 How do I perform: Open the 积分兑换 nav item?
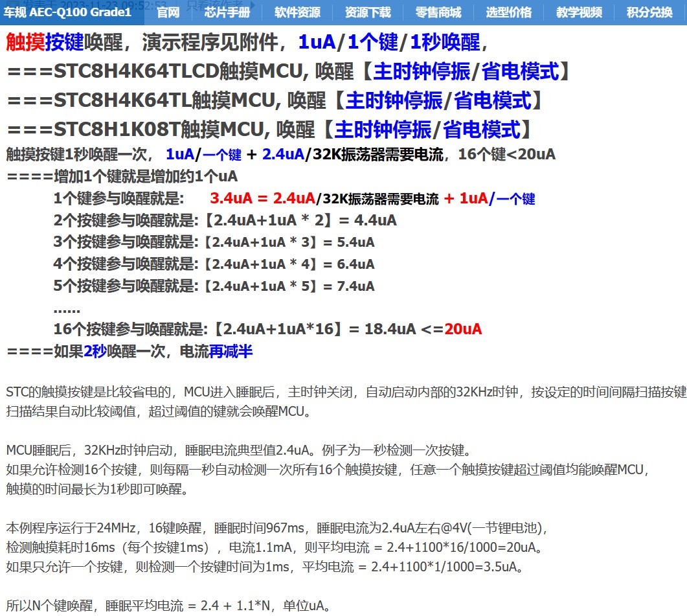tap(649, 12)
